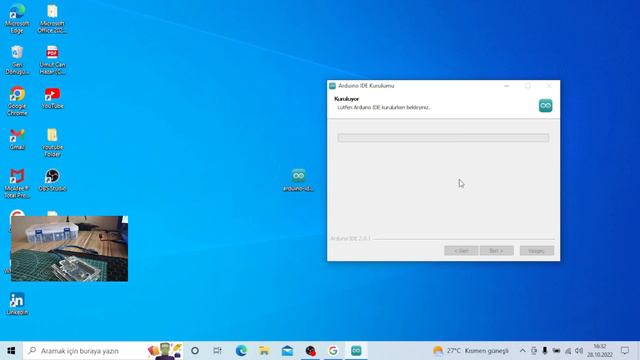
Task: Select the Gmail desktop shortcut
Action: click(x=17, y=139)
